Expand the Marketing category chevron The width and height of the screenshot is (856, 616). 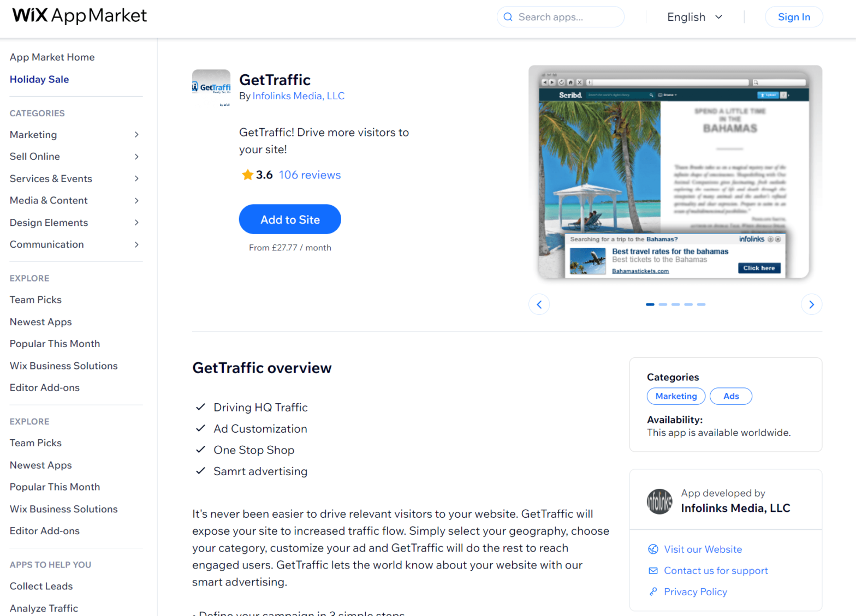[x=136, y=135]
